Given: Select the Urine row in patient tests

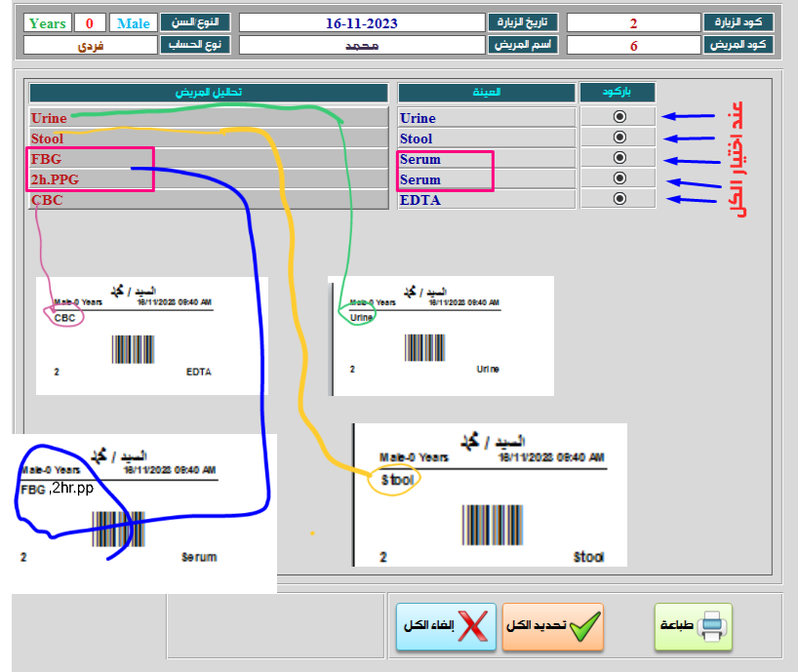Looking at the screenshot, I should coord(209,117).
